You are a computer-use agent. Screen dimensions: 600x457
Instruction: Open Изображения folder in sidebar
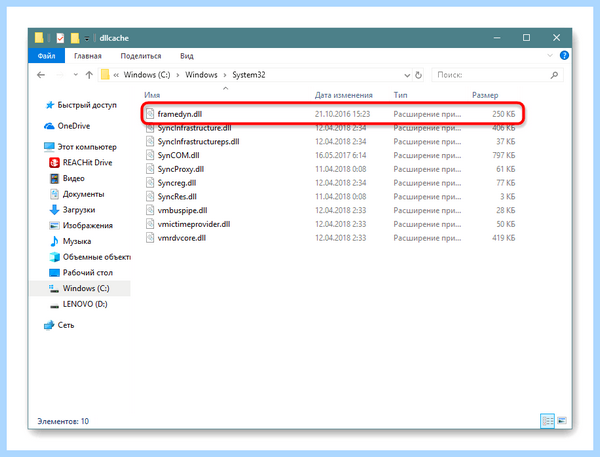81,225
